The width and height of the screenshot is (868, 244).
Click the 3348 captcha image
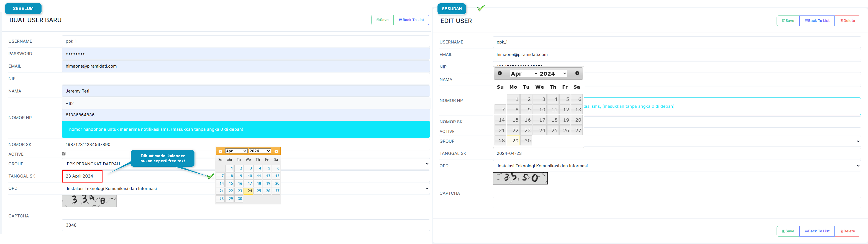pyautogui.click(x=89, y=201)
